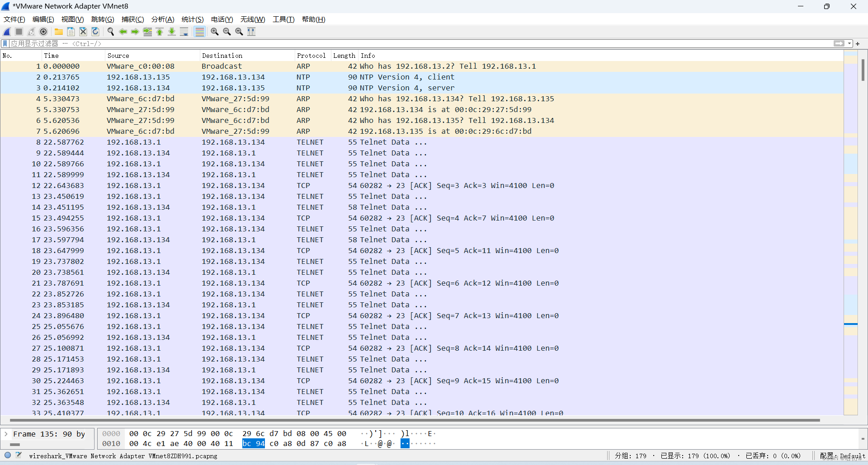
Task: Sort by the Info column header
Action: tap(601, 56)
